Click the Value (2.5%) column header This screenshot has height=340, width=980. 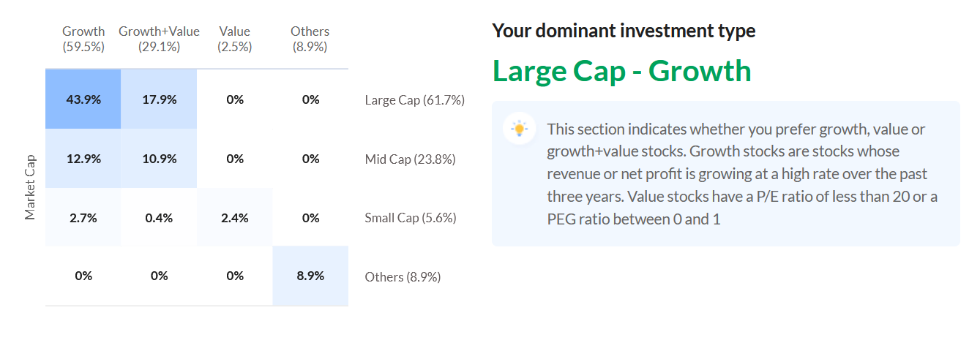pyautogui.click(x=235, y=39)
